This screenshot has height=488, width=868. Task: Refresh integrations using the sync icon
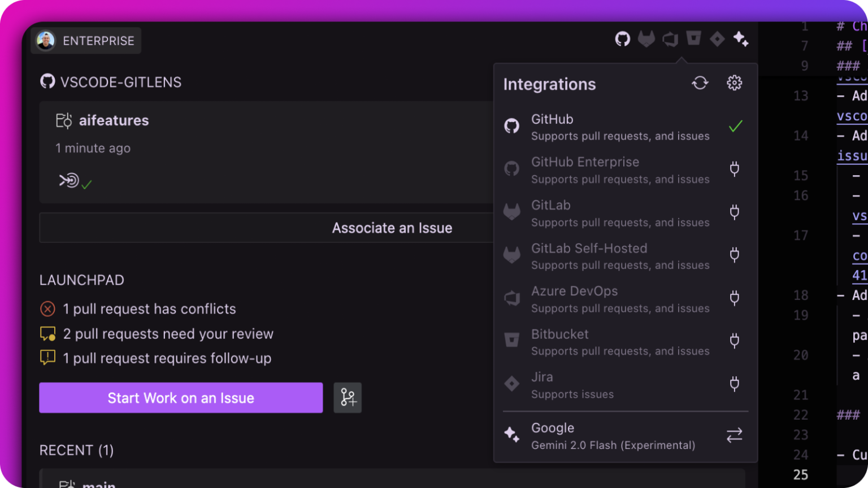pyautogui.click(x=700, y=82)
